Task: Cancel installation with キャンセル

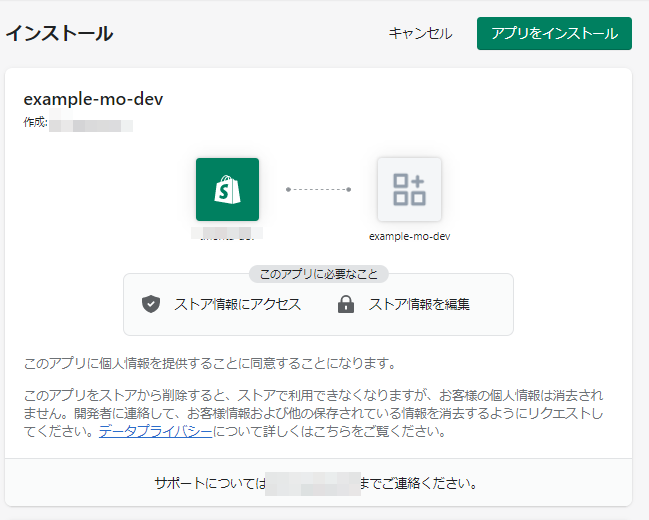Action: tap(420, 34)
